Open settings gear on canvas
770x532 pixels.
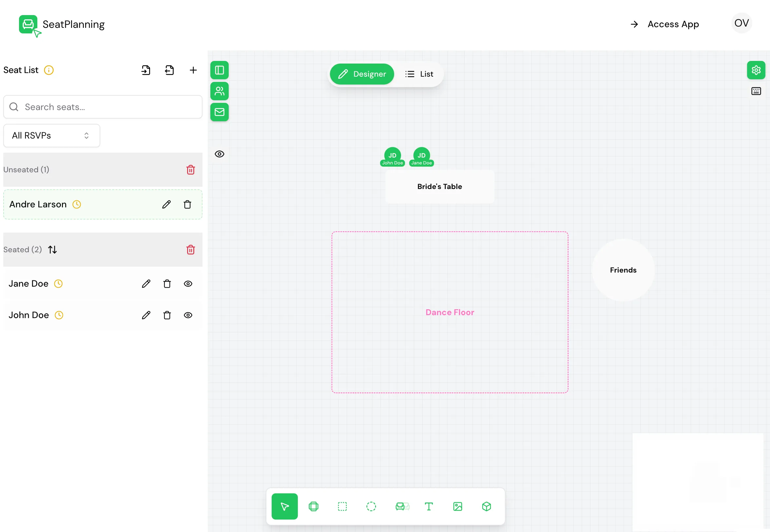tap(756, 70)
